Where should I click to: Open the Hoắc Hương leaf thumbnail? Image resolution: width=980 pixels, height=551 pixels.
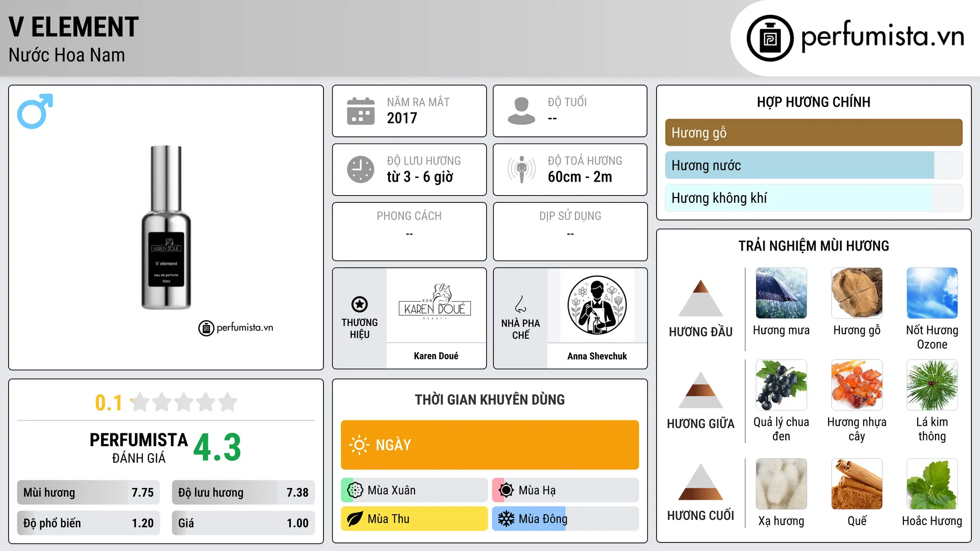click(932, 484)
